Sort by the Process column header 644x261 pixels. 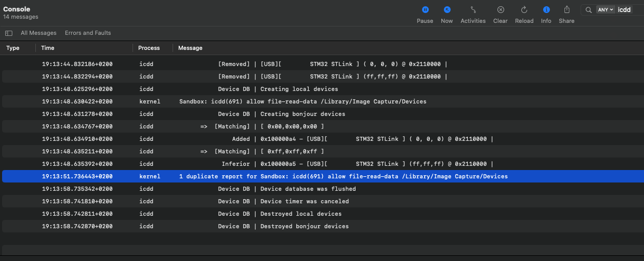click(149, 48)
